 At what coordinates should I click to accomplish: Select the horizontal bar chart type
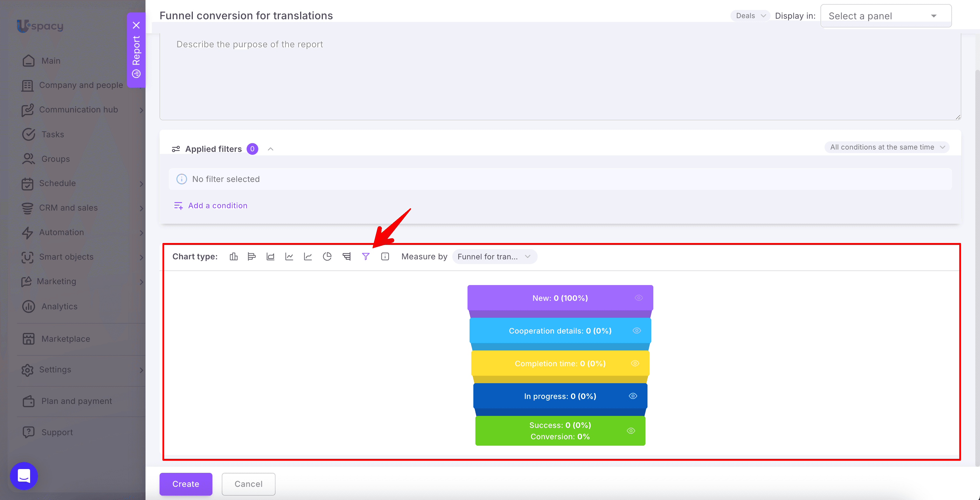click(x=252, y=257)
